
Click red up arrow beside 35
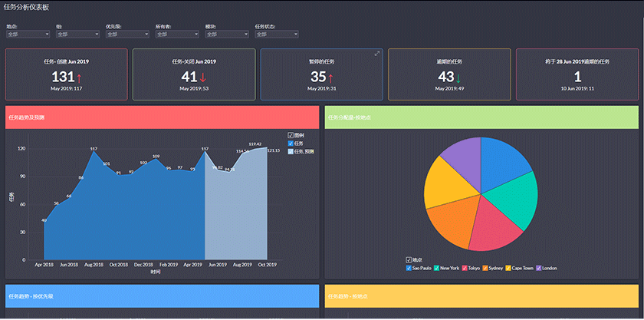(330, 77)
